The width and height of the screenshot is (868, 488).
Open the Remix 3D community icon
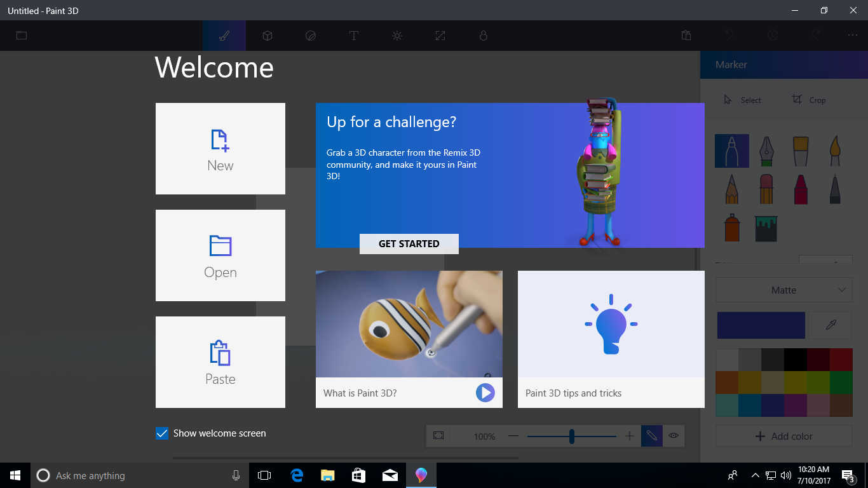(484, 36)
